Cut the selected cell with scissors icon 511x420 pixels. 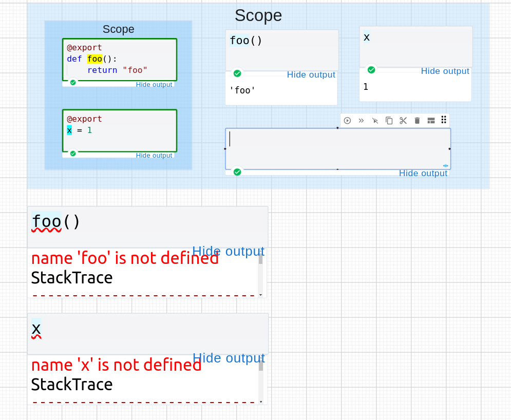[403, 121]
